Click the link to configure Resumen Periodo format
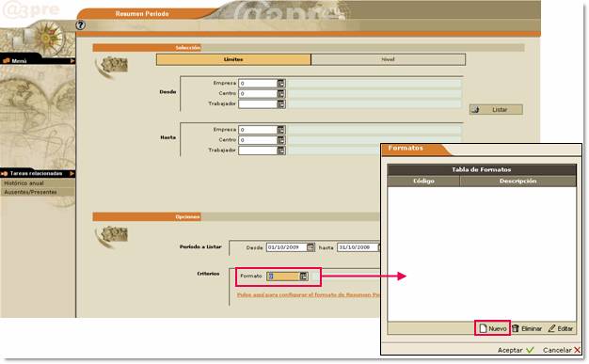This screenshot has width=589, height=364. tap(309, 295)
